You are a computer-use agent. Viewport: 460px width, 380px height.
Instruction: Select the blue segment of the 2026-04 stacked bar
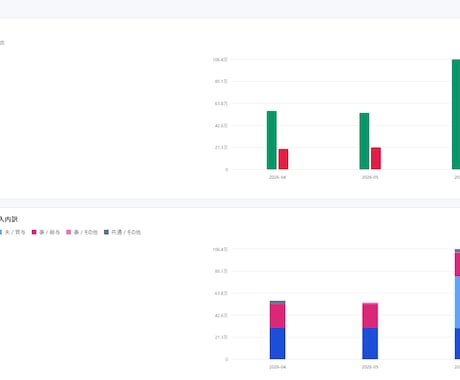click(x=278, y=344)
